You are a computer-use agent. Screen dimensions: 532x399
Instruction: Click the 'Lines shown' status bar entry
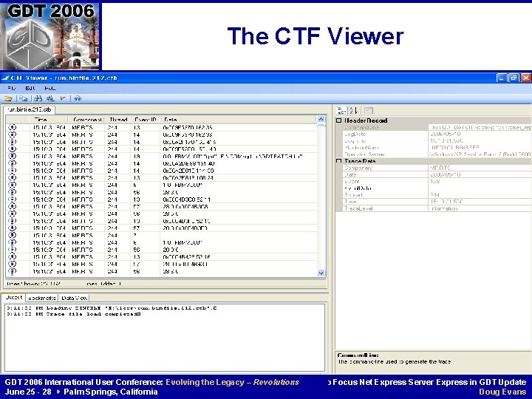point(33,283)
